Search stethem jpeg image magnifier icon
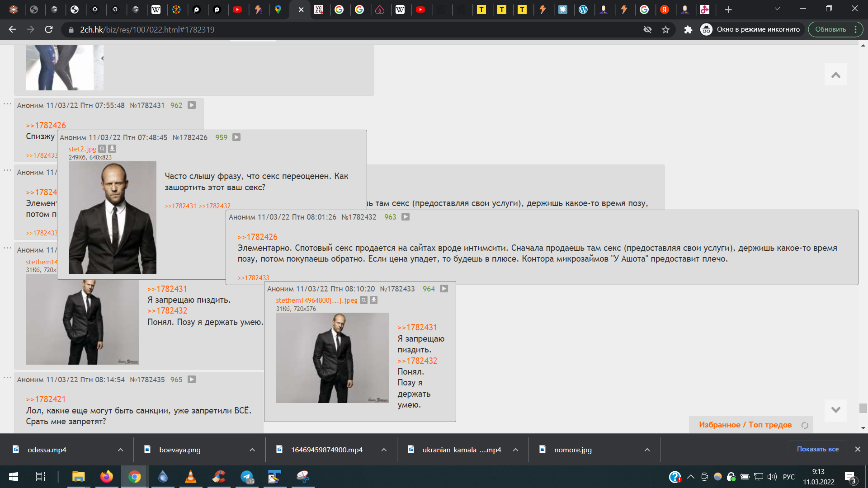Image resolution: width=868 pixels, height=488 pixels. coord(363,300)
